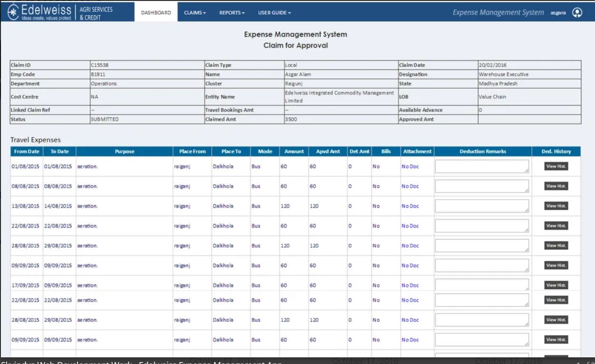Open View Hist. for 13/08/2015 expense
The image size is (595, 364).
(556, 206)
